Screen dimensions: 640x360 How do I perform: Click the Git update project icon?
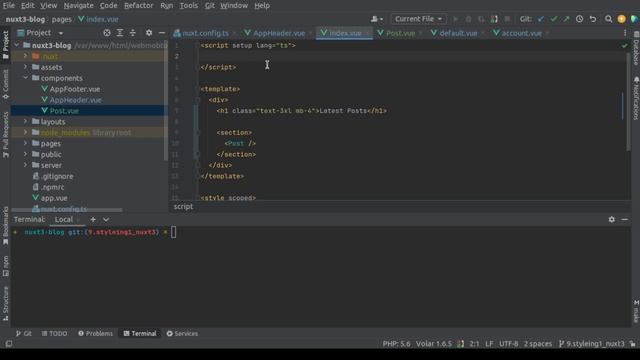pos(541,19)
